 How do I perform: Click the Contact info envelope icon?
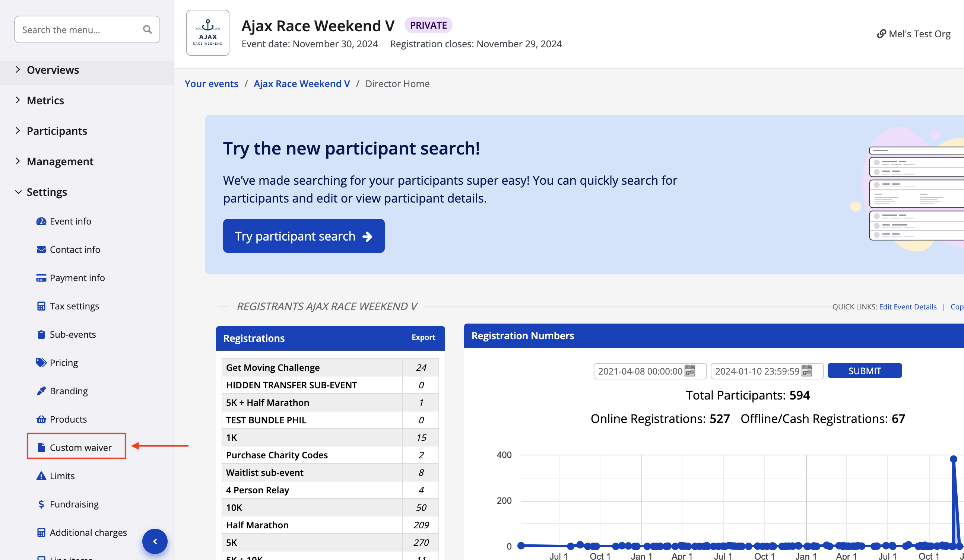pos(41,250)
